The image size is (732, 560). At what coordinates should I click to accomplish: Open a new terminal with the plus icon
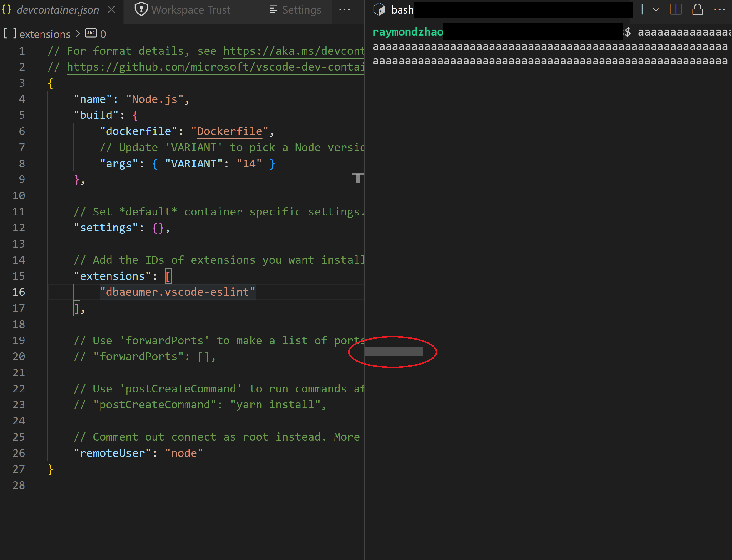pos(642,9)
